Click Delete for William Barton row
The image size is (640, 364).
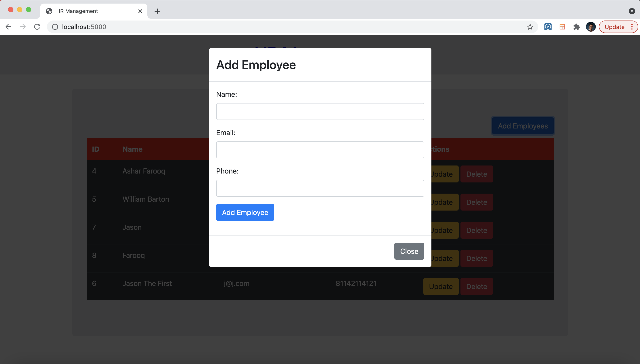click(477, 202)
